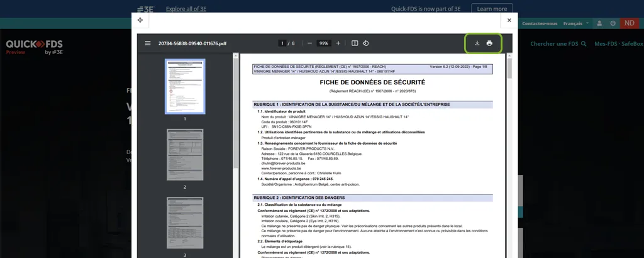Zoom out with the minus icon
This screenshot has width=644, height=258.
309,43
